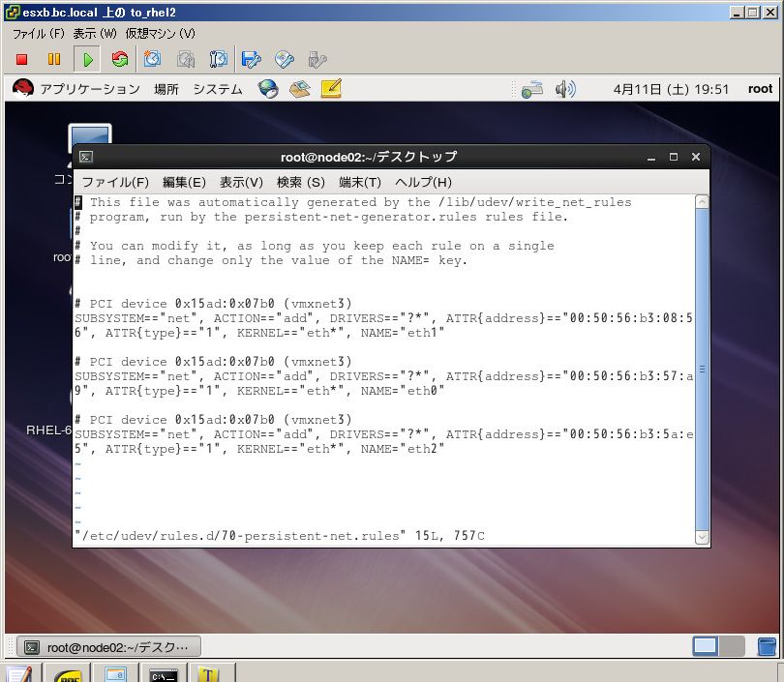Power on the VM with the green play icon
Screen dimensions: 784x682
87,59
